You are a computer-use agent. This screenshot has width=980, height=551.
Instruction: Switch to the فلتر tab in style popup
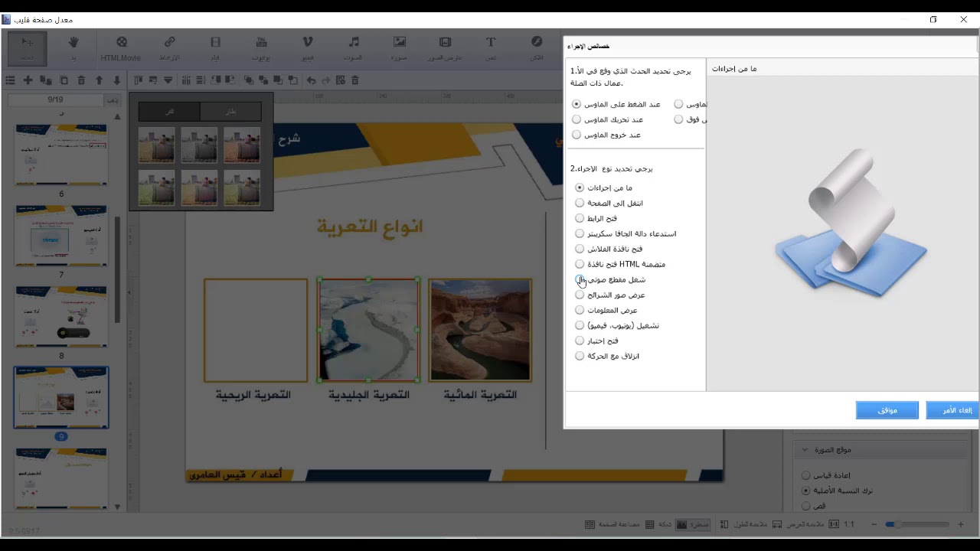click(169, 112)
